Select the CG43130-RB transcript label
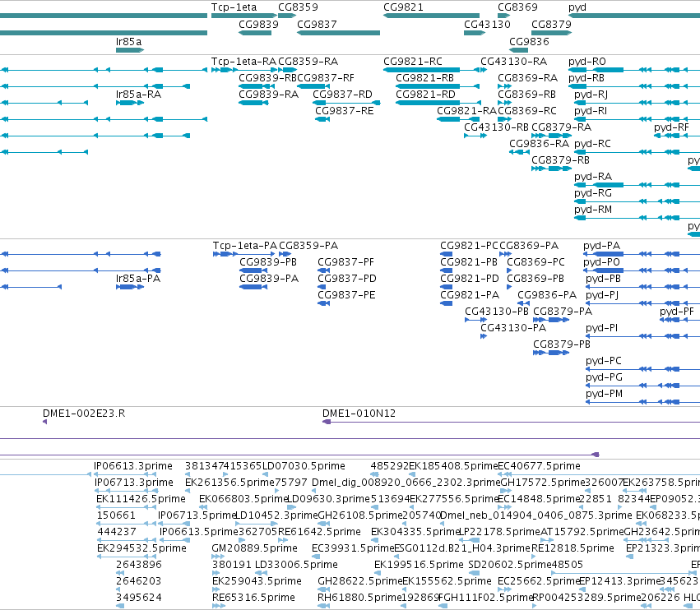The height and width of the screenshot is (610, 700). click(x=496, y=127)
